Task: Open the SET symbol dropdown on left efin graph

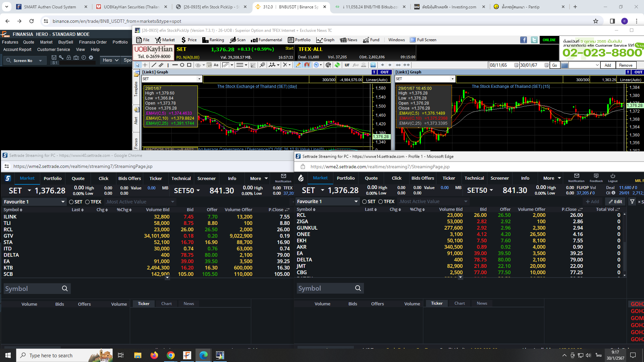Action: tap(199, 79)
